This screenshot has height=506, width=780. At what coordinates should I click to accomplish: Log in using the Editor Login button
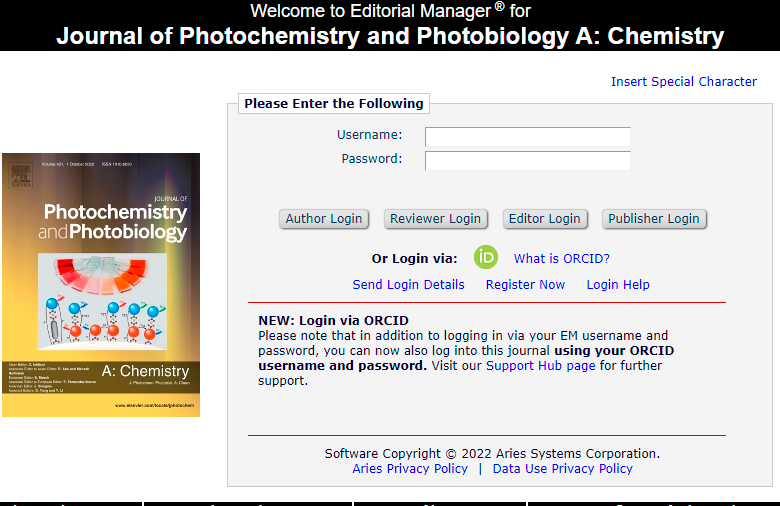pos(544,219)
